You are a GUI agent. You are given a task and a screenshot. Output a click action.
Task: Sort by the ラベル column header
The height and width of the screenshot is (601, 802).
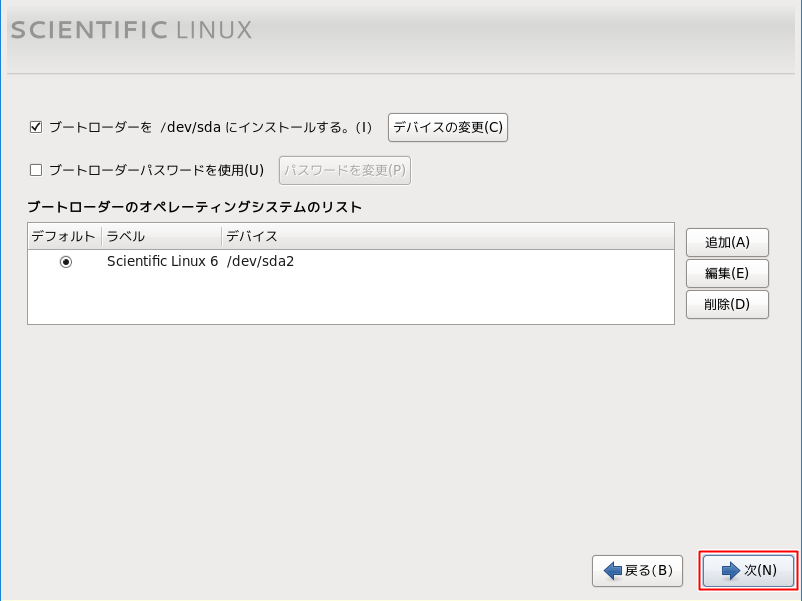coord(162,236)
